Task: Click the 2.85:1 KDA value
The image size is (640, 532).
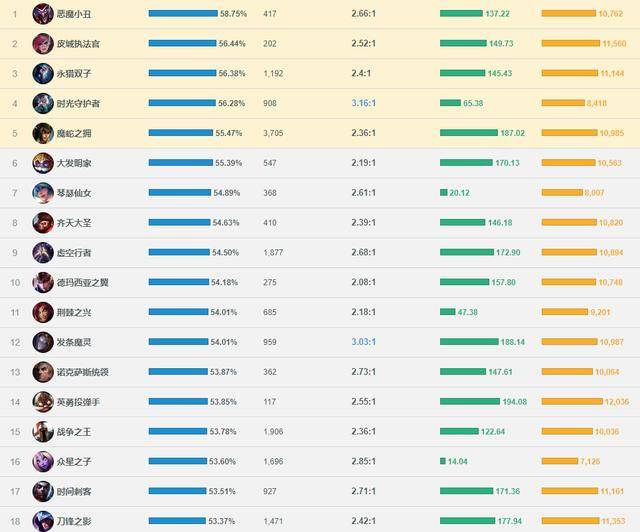Action: tap(363, 461)
